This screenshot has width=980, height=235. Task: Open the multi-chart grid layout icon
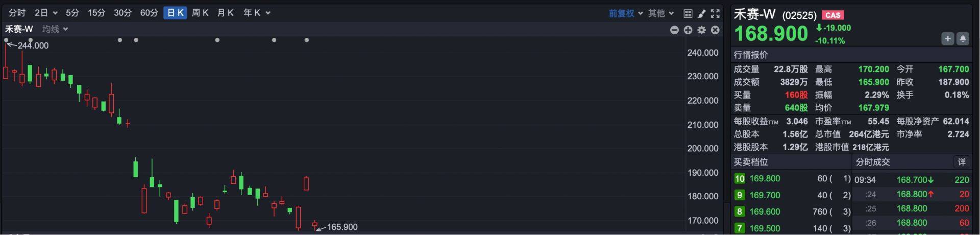coord(688,13)
